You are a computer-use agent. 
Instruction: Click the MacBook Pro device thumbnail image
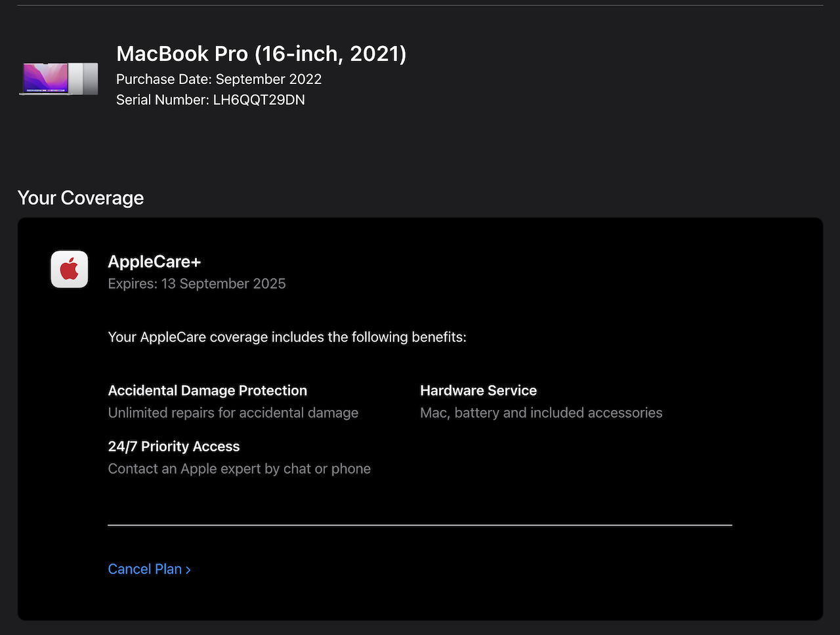point(59,79)
